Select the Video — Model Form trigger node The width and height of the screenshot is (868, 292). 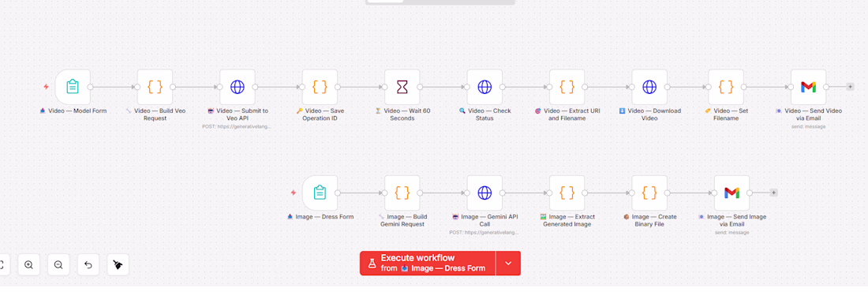pos(73,87)
